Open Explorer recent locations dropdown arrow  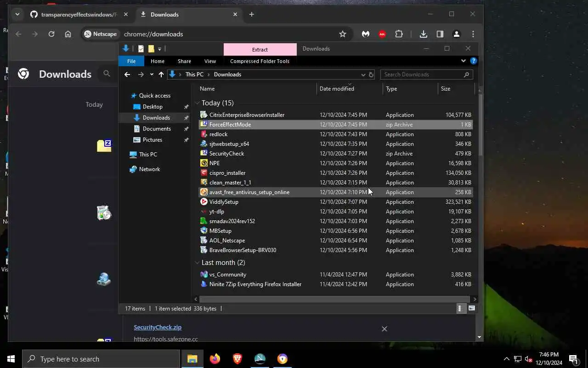[x=152, y=75]
